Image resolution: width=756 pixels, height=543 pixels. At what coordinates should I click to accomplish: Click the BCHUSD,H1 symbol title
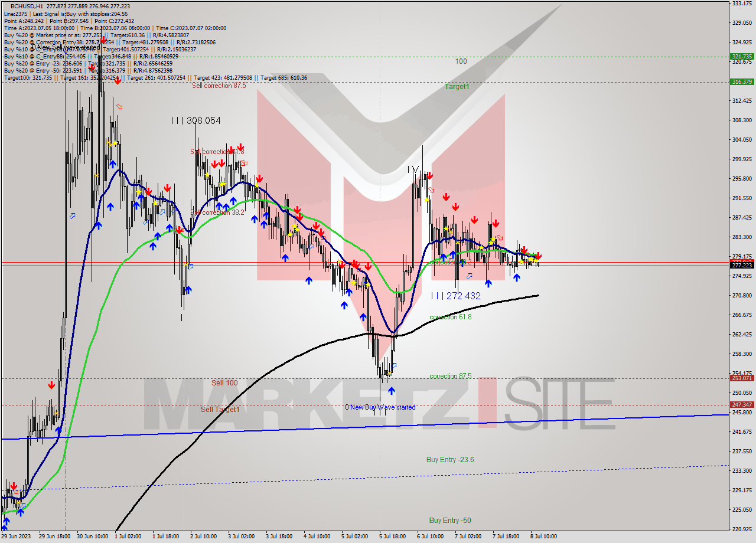27,5
